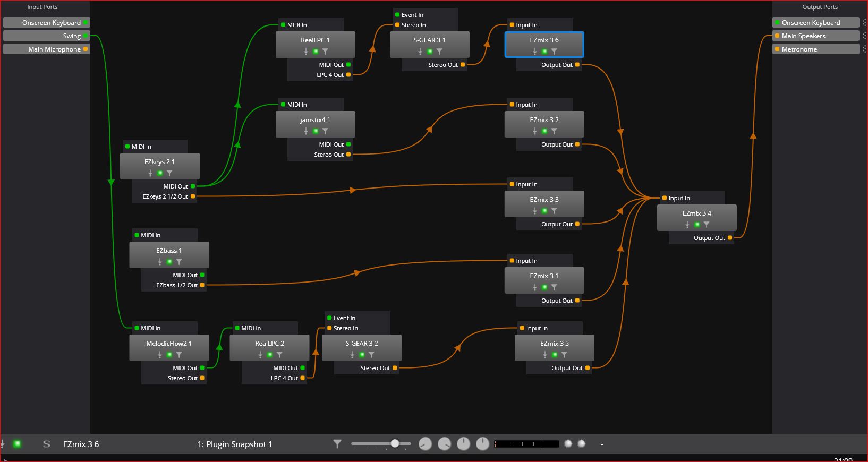Click the funnel icon on EZmix 3 6 block

[554, 52]
